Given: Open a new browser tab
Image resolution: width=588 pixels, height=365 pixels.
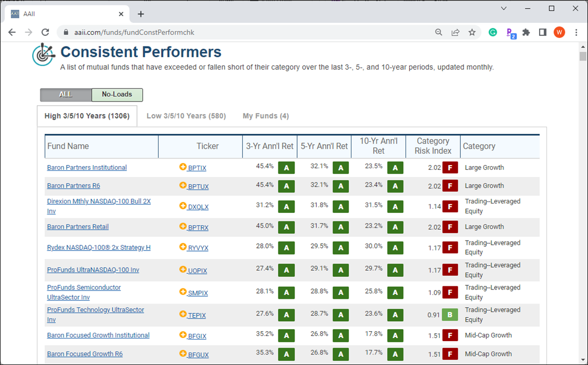Looking at the screenshot, I should (x=141, y=14).
